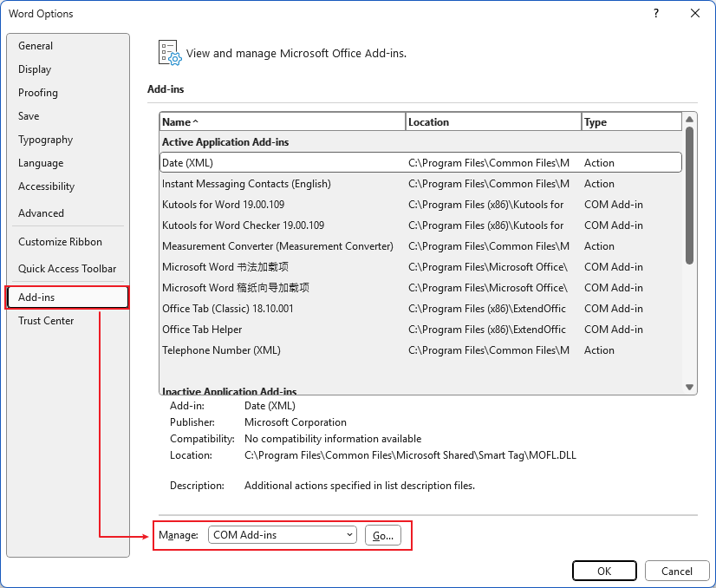Click the Add-ins gear document icon
716x588 pixels.
pos(169,53)
